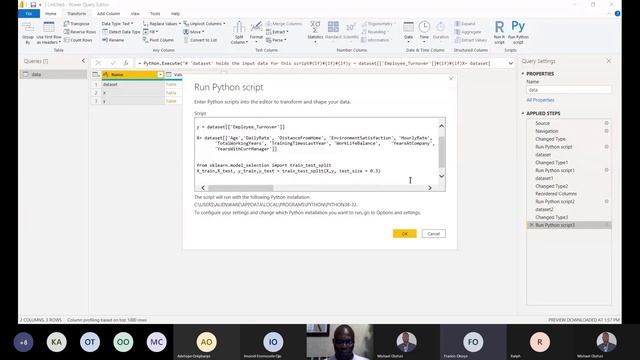This screenshot has width=640, height=360.
Task: Click the Transpose icon
Action: [x=67, y=24]
